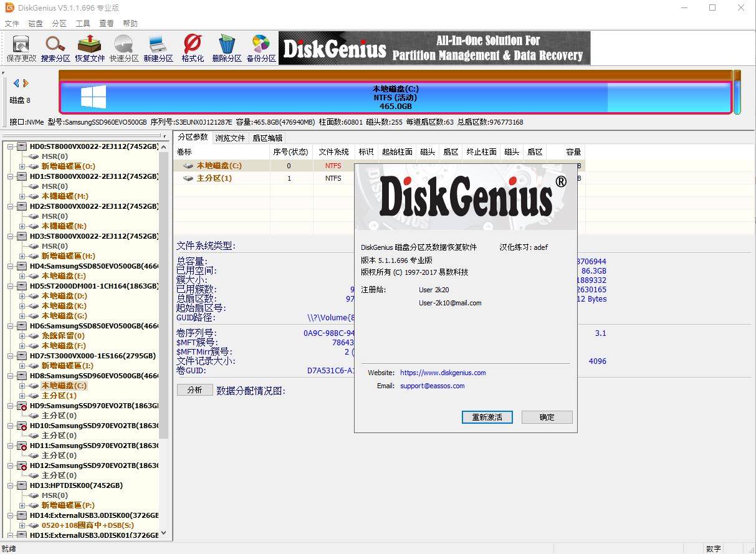The height and width of the screenshot is (554, 756).
Task: Select the 分区参数 tab
Action: pyautogui.click(x=193, y=137)
